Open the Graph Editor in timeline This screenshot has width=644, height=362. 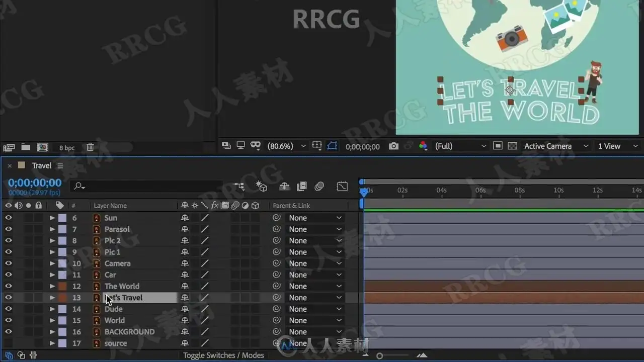pos(342,187)
